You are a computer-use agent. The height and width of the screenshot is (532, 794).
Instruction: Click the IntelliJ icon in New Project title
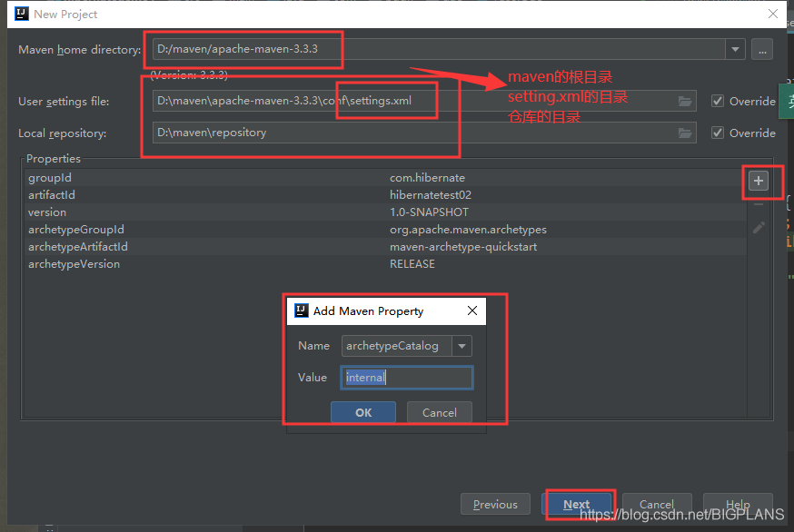tap(21, 14)
